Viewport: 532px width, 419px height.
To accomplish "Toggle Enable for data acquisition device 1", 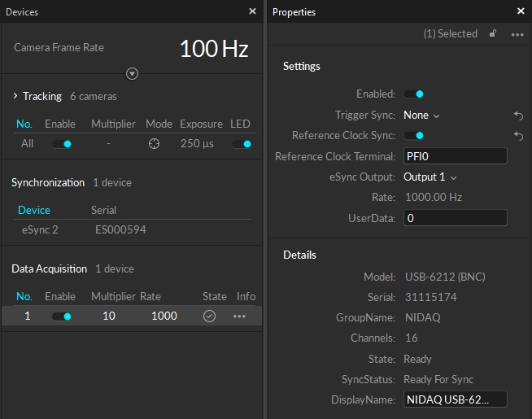I will pos(62,316).
